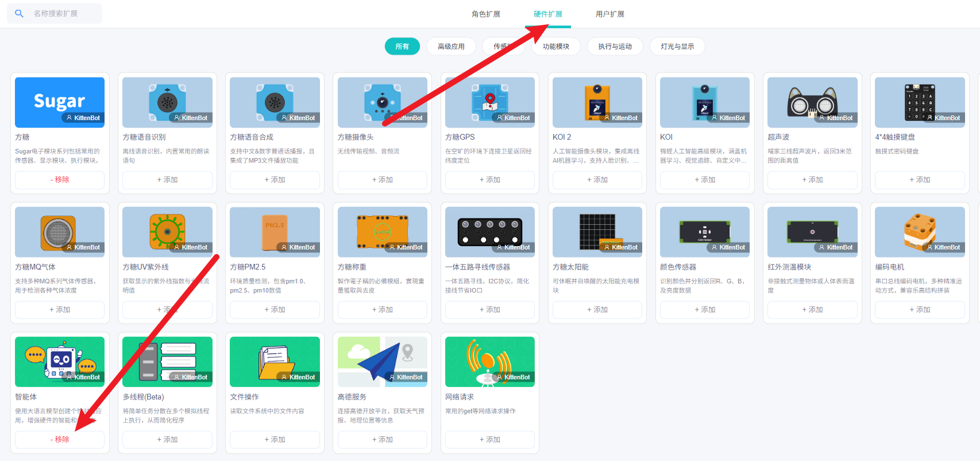Click the KittenBot badge on 文件操作 card
Screen dimensions: 980x461
tap(298, 378)
